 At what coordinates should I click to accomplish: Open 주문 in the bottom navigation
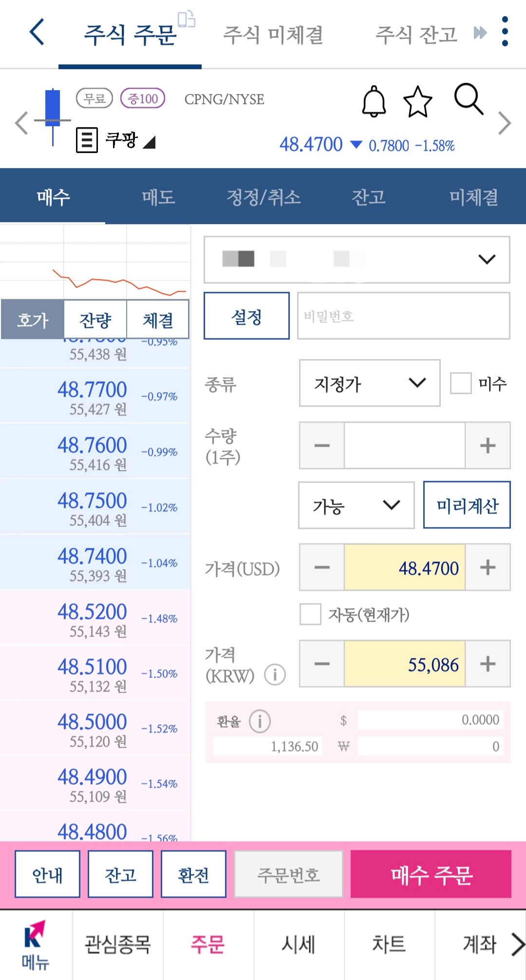[x=208, y=944]
